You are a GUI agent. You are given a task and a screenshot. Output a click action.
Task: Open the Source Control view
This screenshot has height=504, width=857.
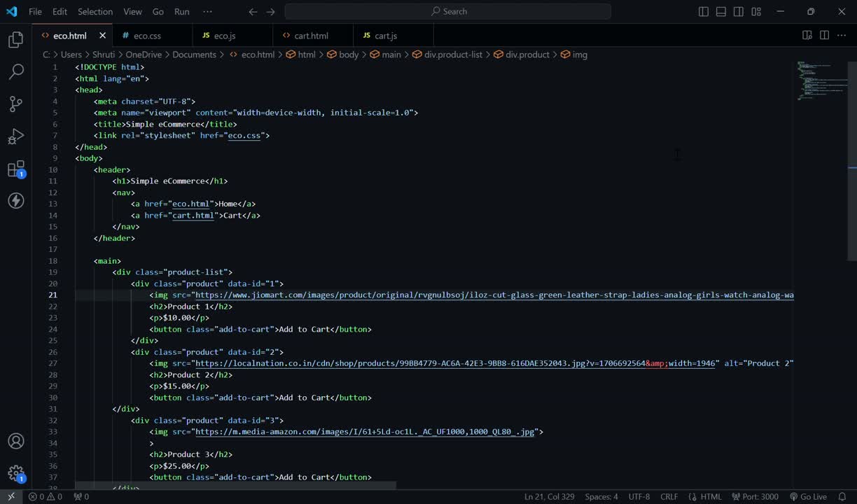[x=15, y=104]
